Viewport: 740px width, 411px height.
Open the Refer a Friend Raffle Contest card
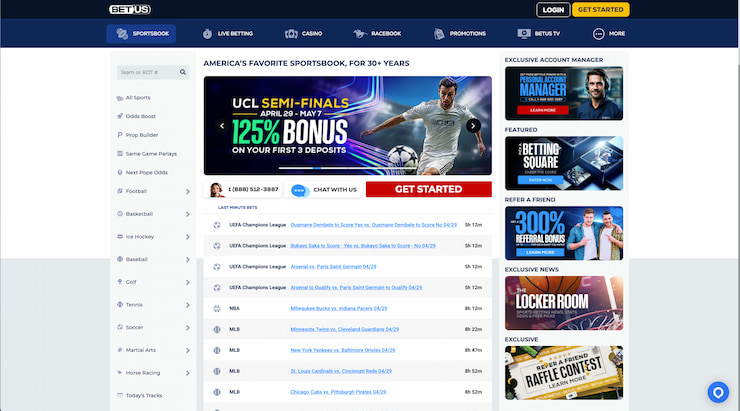coord(564,373)
